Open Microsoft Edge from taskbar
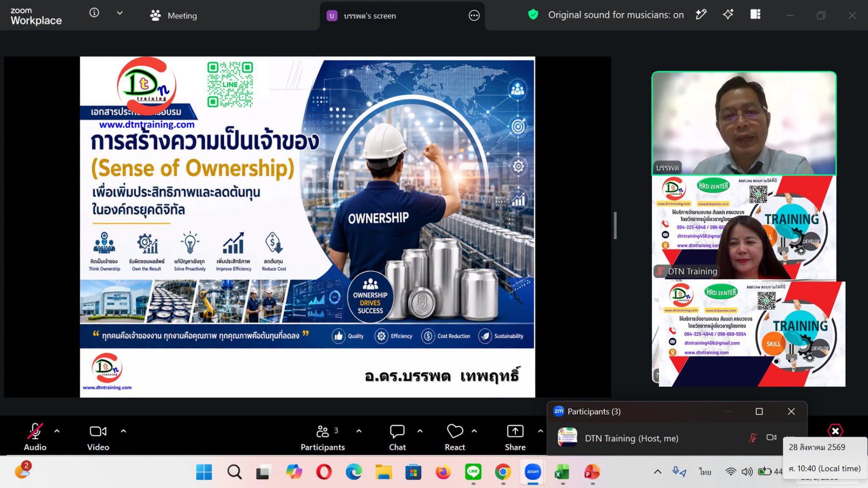This screenshot has width=868, height=488. pyautogui.click(x=354, y=472)
